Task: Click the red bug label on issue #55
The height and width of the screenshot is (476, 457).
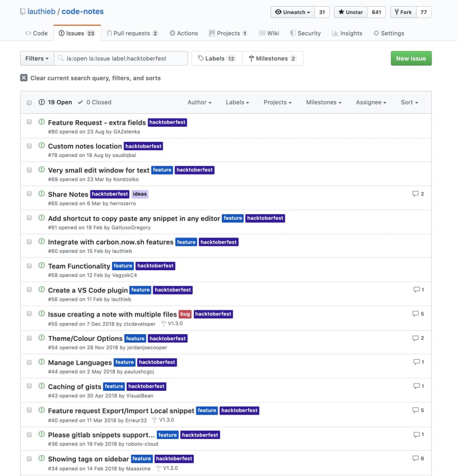Action: 185,314
